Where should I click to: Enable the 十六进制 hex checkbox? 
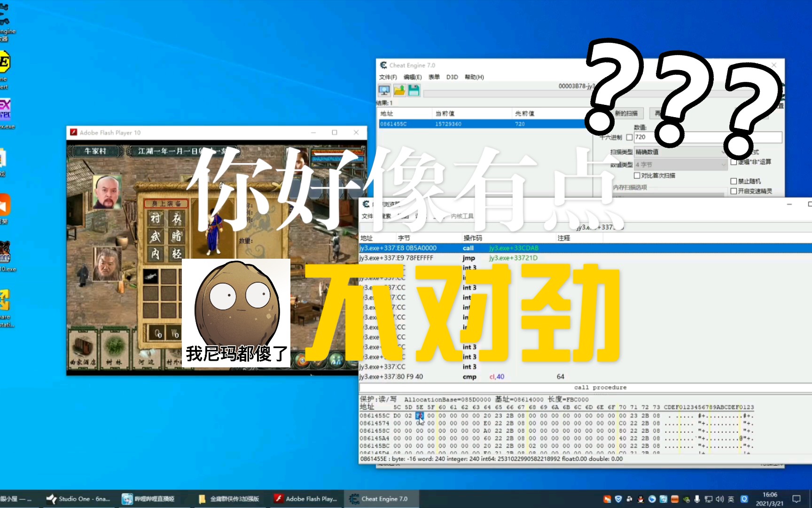(629, 137)
